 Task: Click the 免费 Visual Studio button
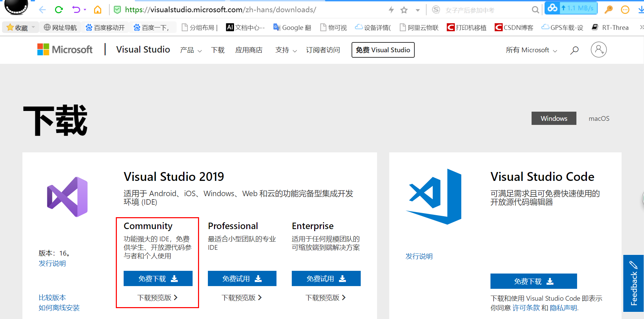[383, 50]
